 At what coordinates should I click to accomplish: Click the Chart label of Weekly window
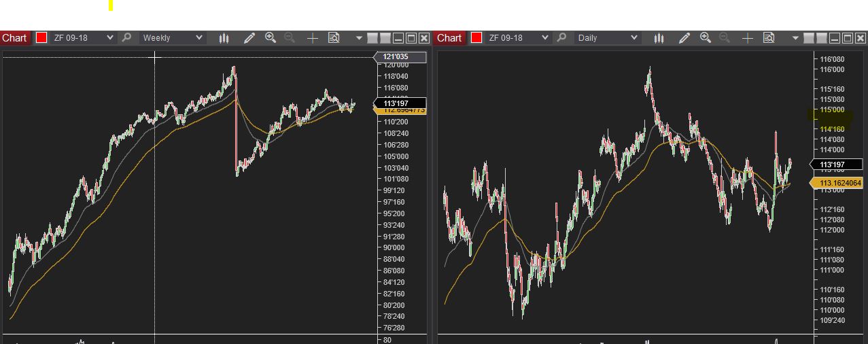click(x=14, y=38)
